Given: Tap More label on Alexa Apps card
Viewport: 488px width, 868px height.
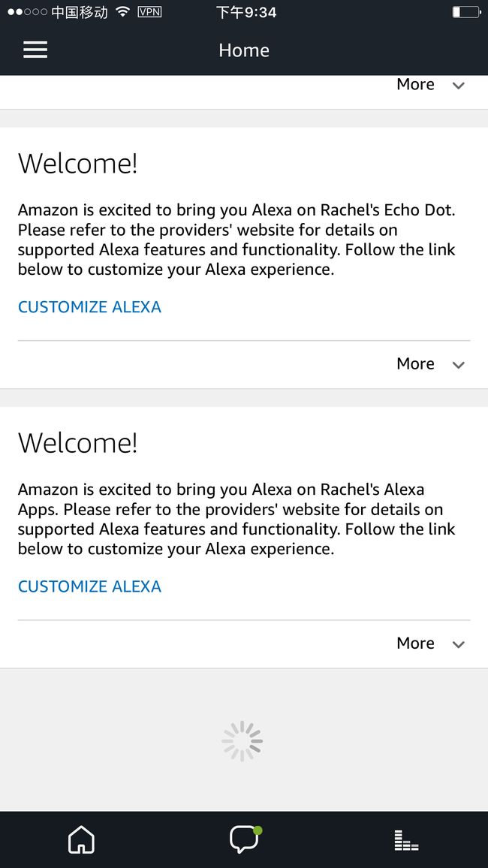Looking at the screenshot, I should (x=415, y=643).
